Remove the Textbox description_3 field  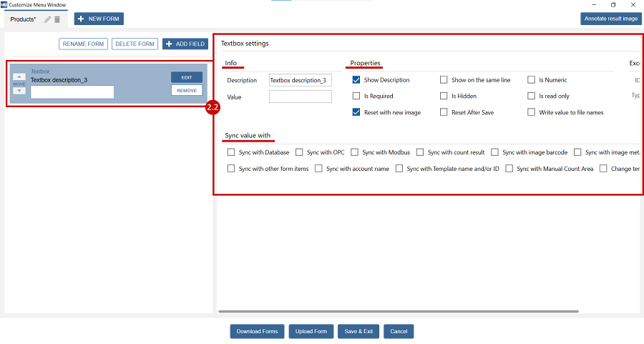(186, 90)
